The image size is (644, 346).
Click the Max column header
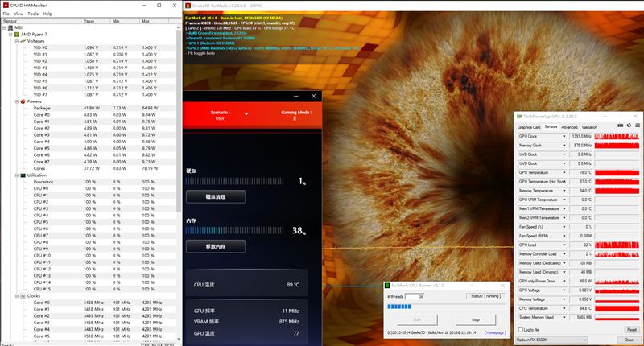(x=154, y=21)
